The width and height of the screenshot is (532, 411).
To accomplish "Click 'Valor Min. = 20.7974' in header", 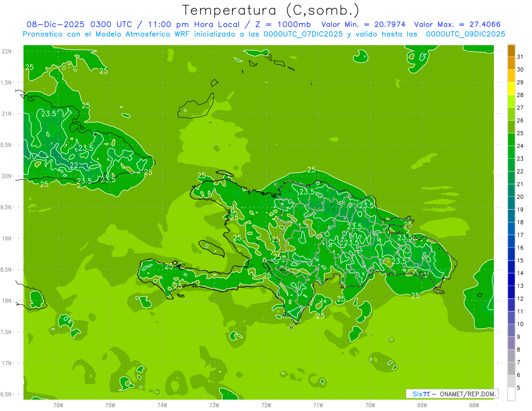I will [364, 24].
